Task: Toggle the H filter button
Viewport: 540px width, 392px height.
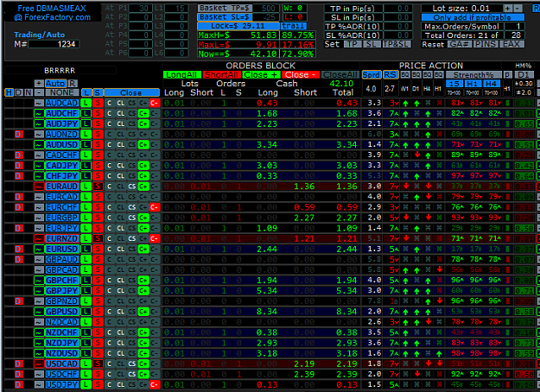Action: [x=9, y=92]
